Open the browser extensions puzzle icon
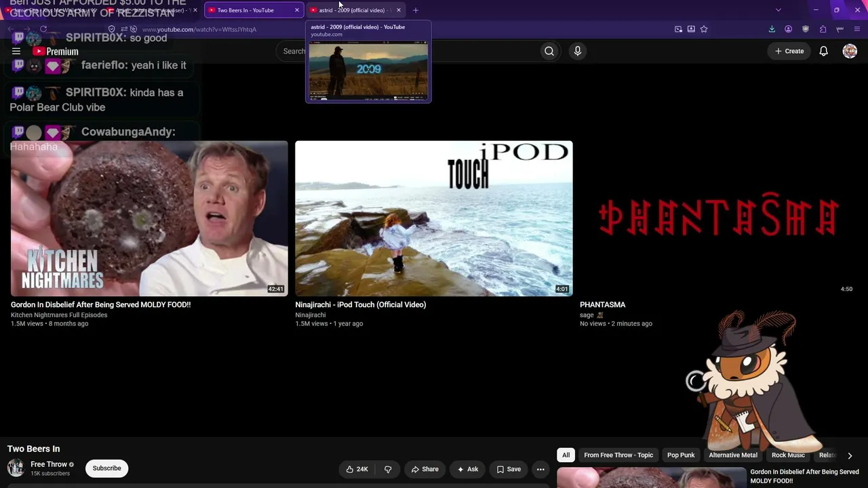The image size is (868, 488). coord(823,29)
